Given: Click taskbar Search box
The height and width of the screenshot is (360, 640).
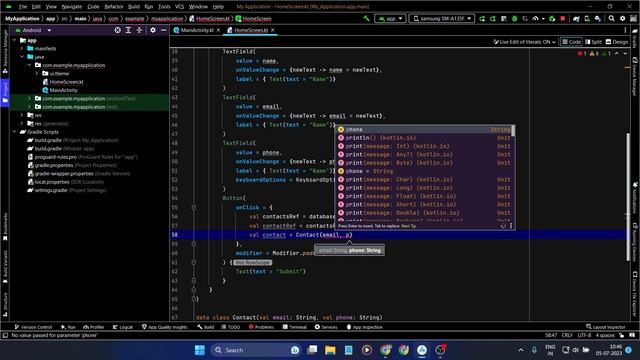Looking at the screenshot, I should [256, 350].
